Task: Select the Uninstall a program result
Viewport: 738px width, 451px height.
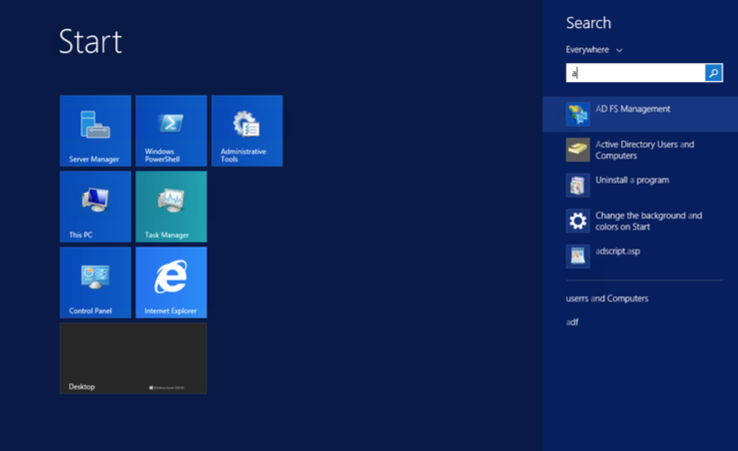Action: click(x=640, y=185)
